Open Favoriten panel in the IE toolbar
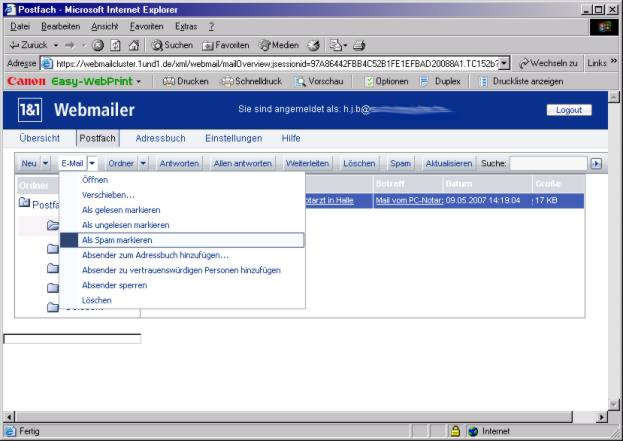The height and width of the screenshot is (441, 623). pos(226,45)
